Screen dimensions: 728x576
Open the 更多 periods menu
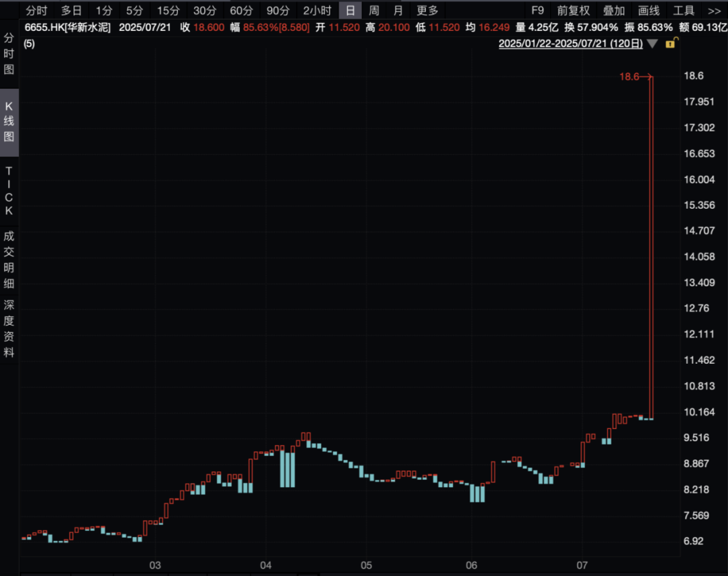point(427,11)
